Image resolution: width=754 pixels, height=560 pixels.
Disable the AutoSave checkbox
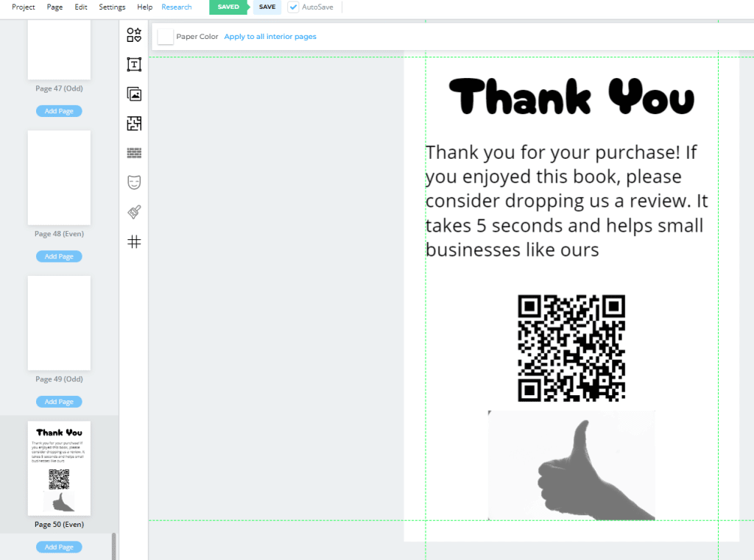(292, 7)
